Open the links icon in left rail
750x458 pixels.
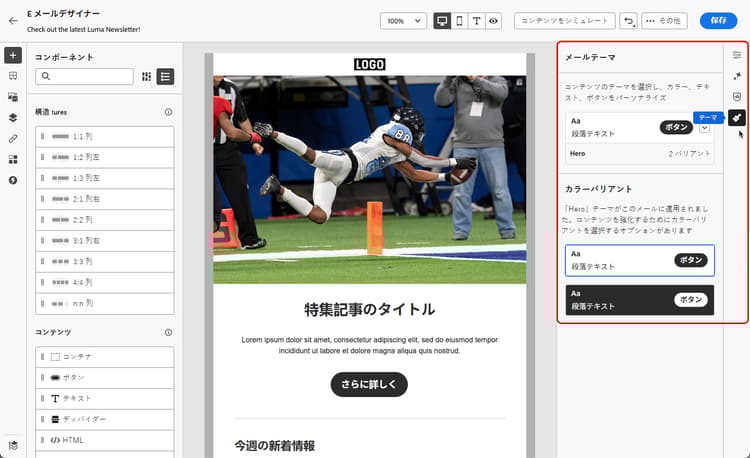pyautogui.click(x=13, y=139)
